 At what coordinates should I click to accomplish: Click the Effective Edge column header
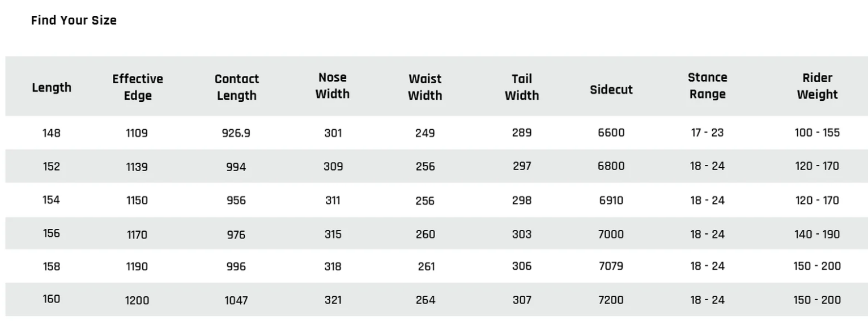[x=138, y=87]
